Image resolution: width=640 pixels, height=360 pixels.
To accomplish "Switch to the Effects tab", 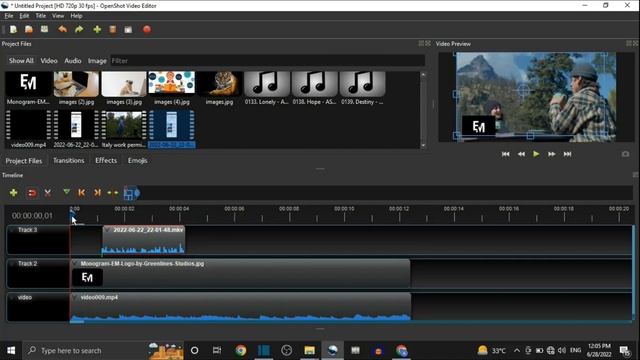I will coord(106,161).
